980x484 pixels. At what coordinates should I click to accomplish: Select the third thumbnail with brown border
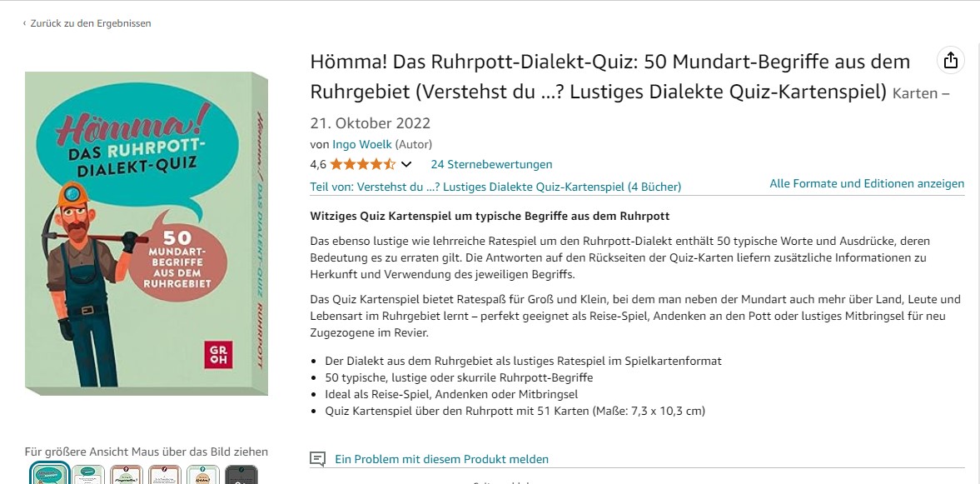(x=127, y=474)
